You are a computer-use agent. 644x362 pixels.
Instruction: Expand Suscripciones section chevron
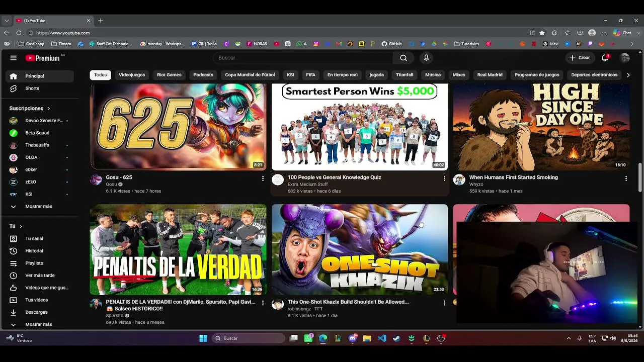click(x=49, y=109)
